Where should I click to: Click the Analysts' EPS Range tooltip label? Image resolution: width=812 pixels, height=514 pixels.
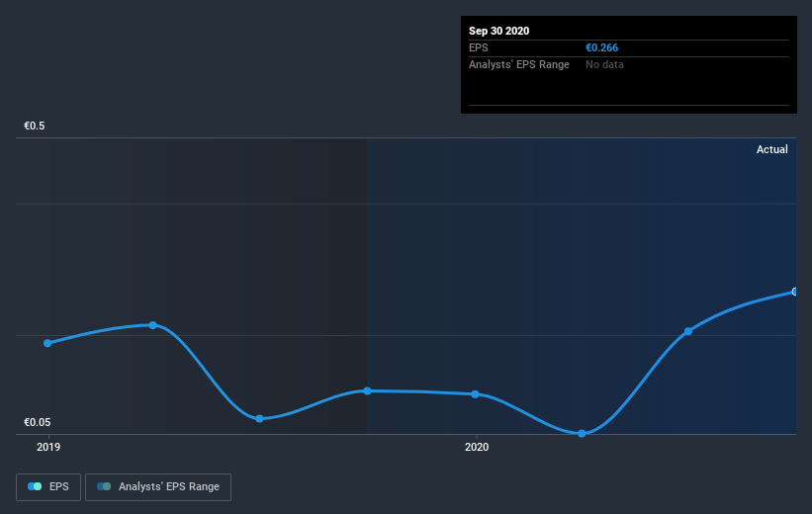coord(519,64)
